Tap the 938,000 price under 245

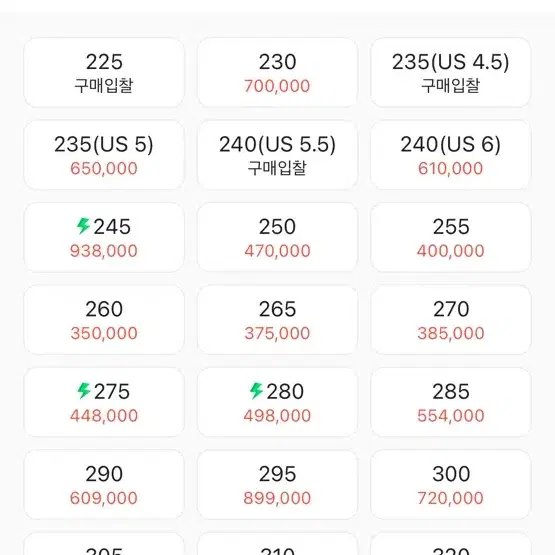pos(104,251)
